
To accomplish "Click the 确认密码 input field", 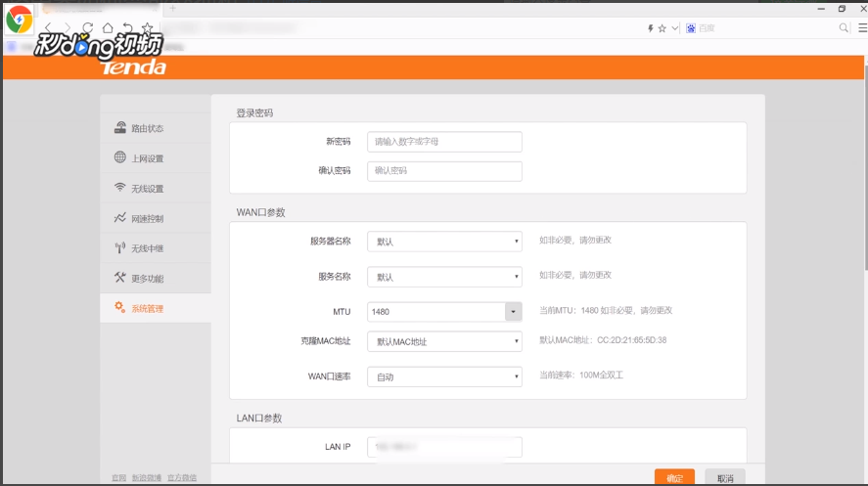I will (x=444, y=171).
